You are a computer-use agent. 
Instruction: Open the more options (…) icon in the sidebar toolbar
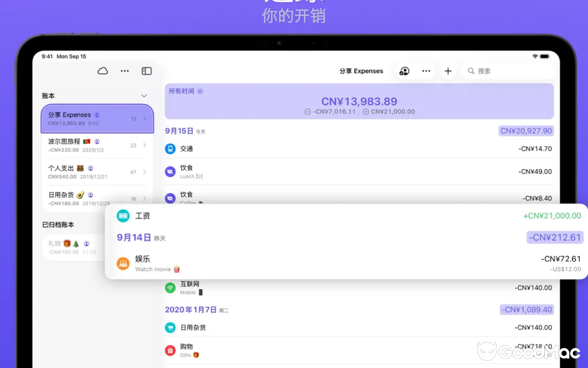(x=124, y=71)
